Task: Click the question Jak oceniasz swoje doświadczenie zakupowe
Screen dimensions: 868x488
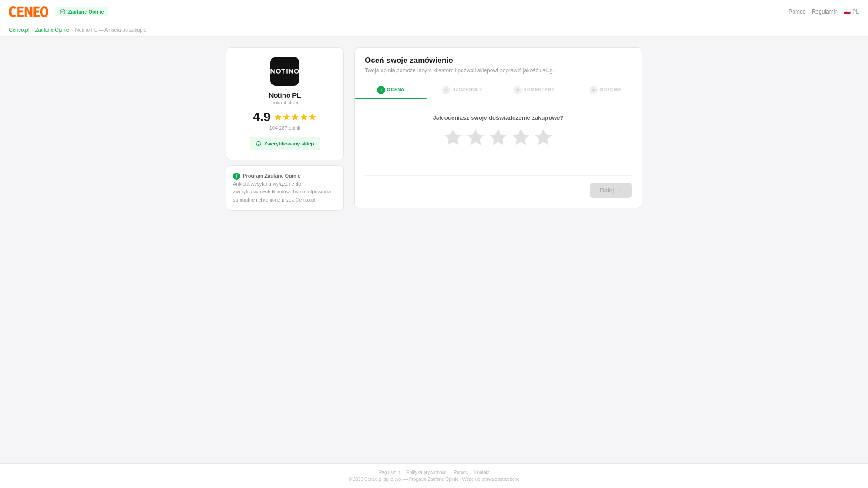Action: click(498, 118)
